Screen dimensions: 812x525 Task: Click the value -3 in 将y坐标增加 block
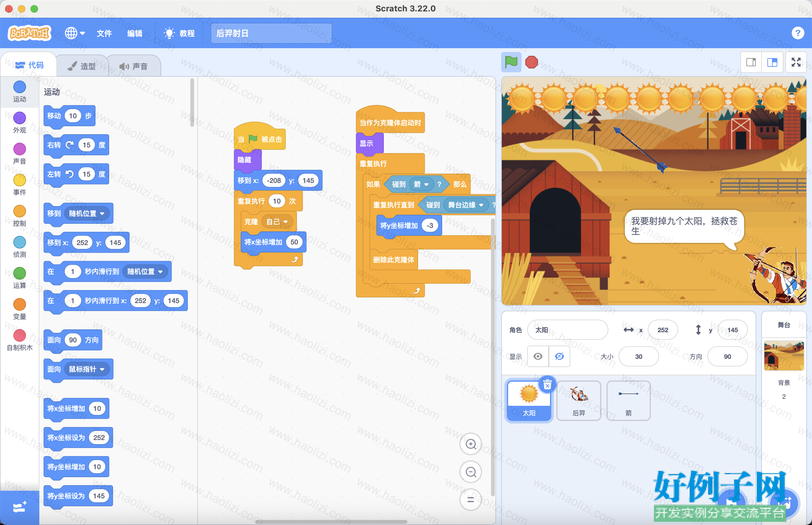coord(430,225)
